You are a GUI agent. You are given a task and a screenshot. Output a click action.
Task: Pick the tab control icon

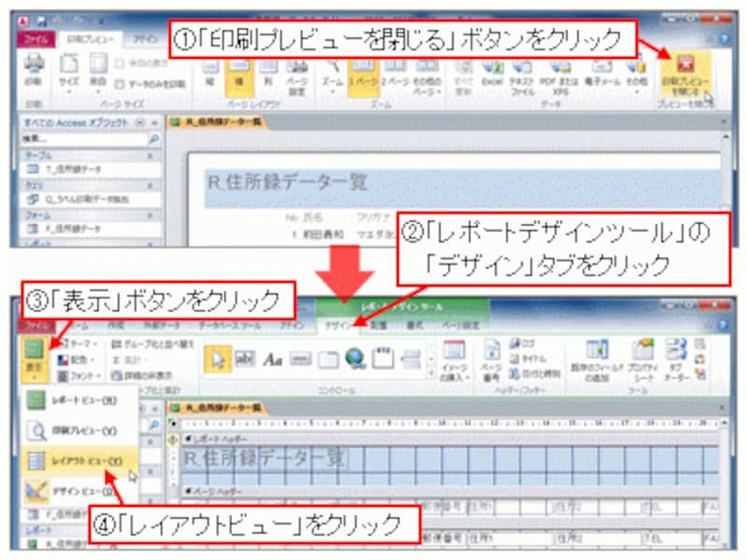[x=329, y=359]
